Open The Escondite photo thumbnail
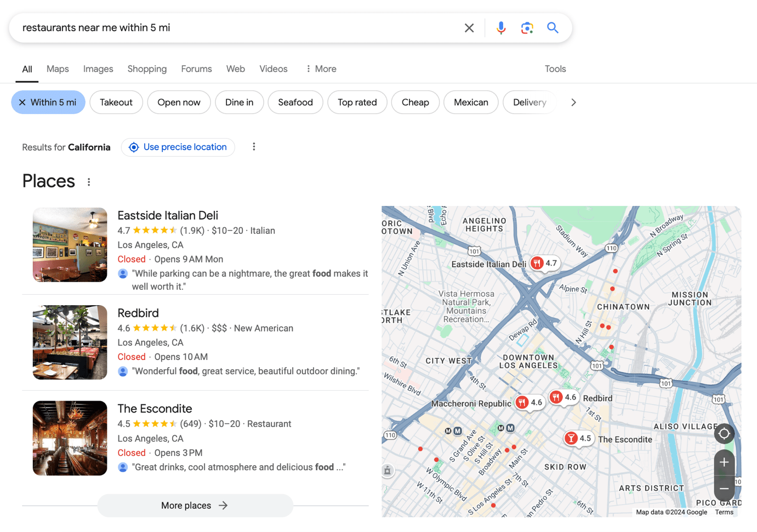 pyautogui.click(x=70, y=438)
